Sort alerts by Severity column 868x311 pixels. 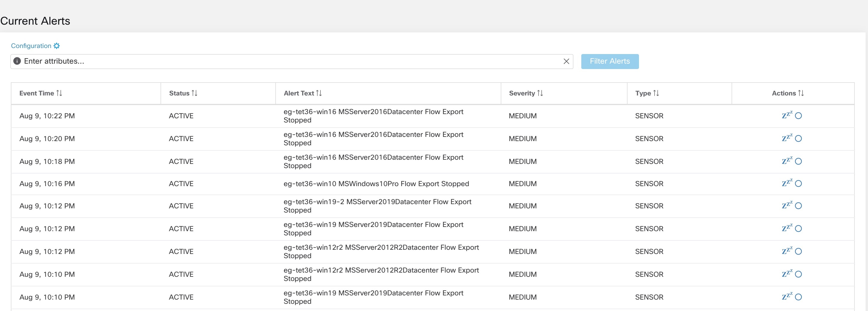click(x=540, y=93)
